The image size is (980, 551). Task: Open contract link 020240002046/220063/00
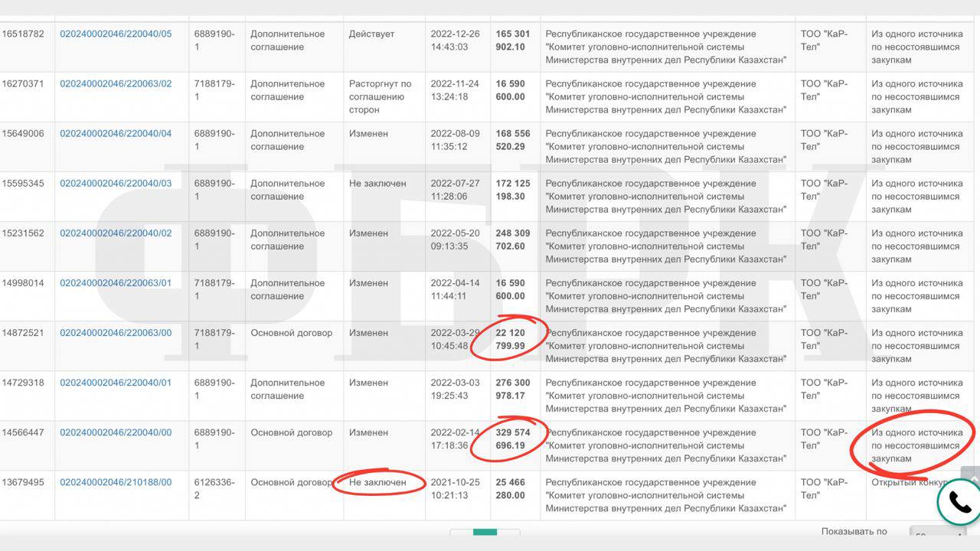click(x=116, y=333)
